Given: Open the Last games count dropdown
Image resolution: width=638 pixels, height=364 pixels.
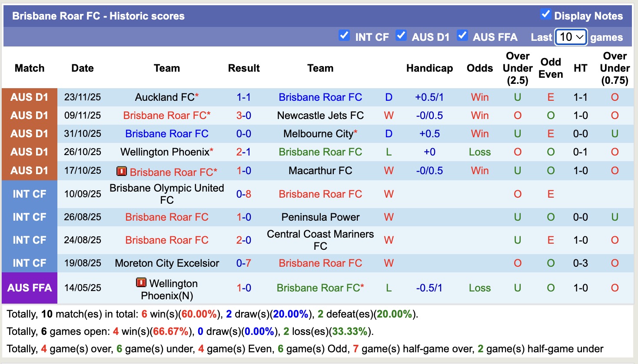Looking at the screenshot, I should point(571,37).
